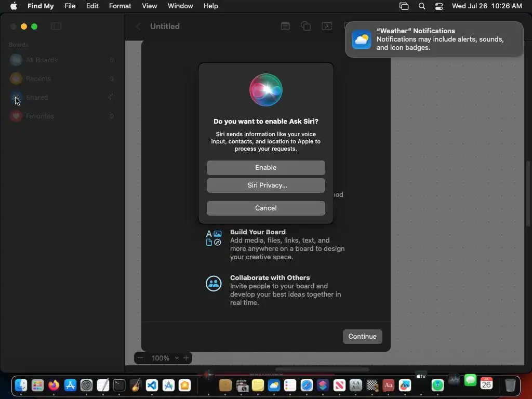Open Shortcuts from the Dock

point(323,385)
